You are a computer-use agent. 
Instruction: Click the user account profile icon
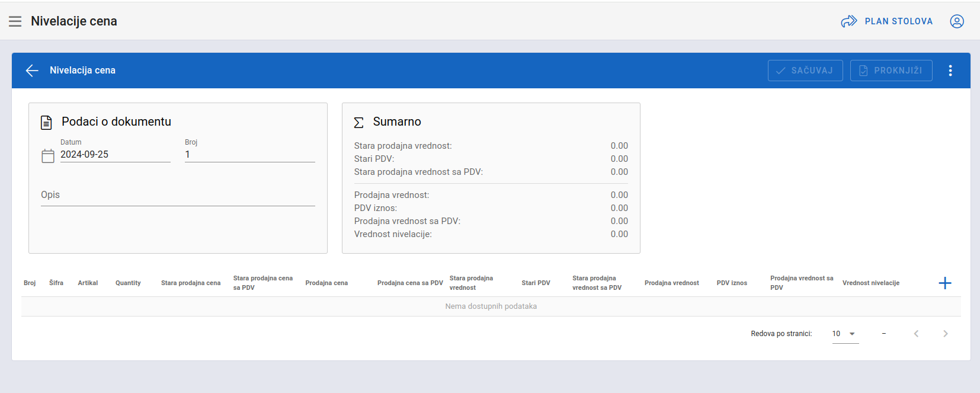[956, 21]
